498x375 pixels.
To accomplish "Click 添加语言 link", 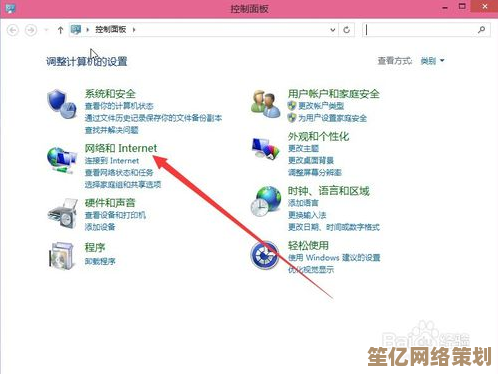I will 303,203.
